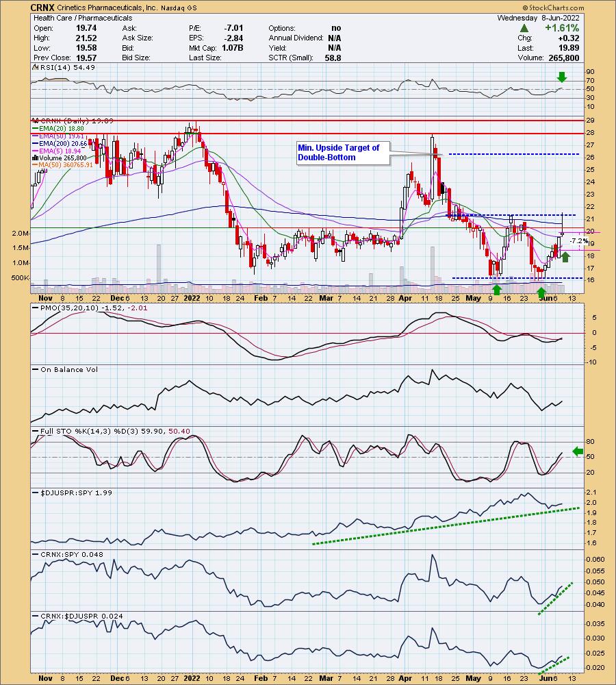The width and height of the screenshot is (616, 685).
Task: Click the SCTR (Small) value 58.8
Action: click(333, 58)
